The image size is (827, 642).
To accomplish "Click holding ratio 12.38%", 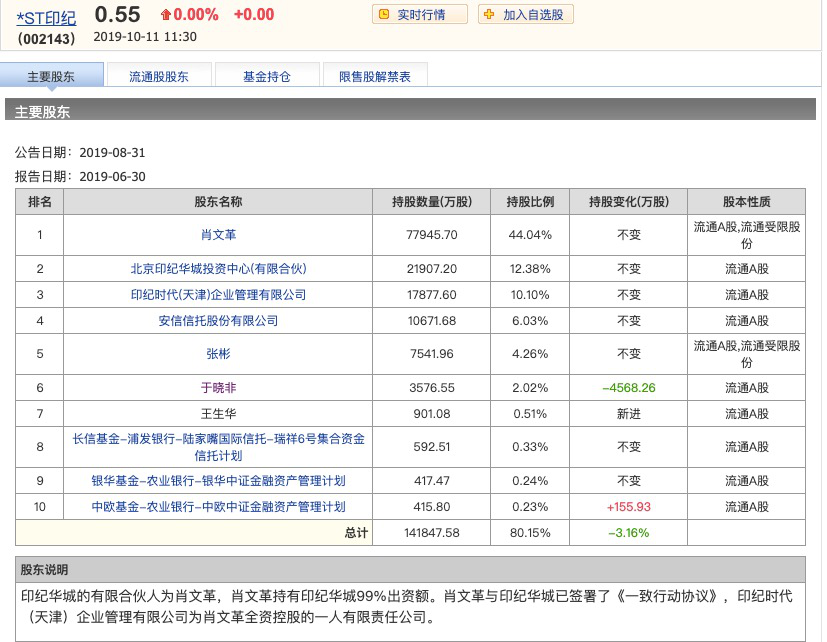I will click(x=530, y=269).
